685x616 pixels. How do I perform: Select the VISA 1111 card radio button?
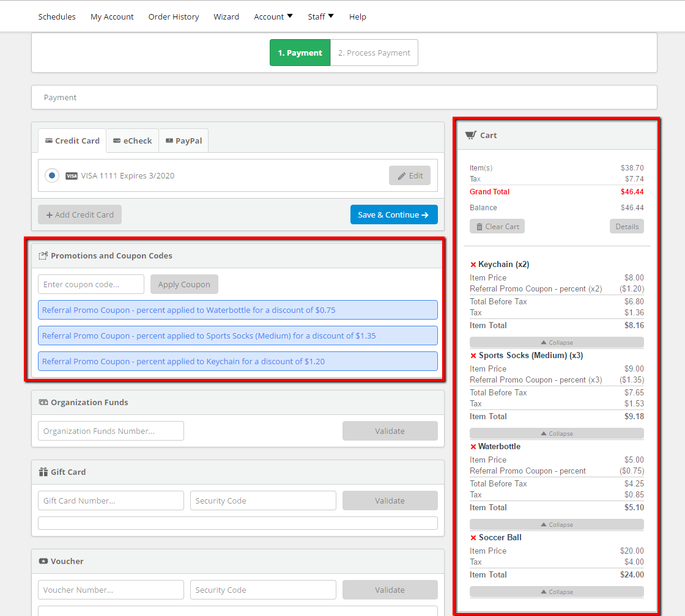(52, 175)
